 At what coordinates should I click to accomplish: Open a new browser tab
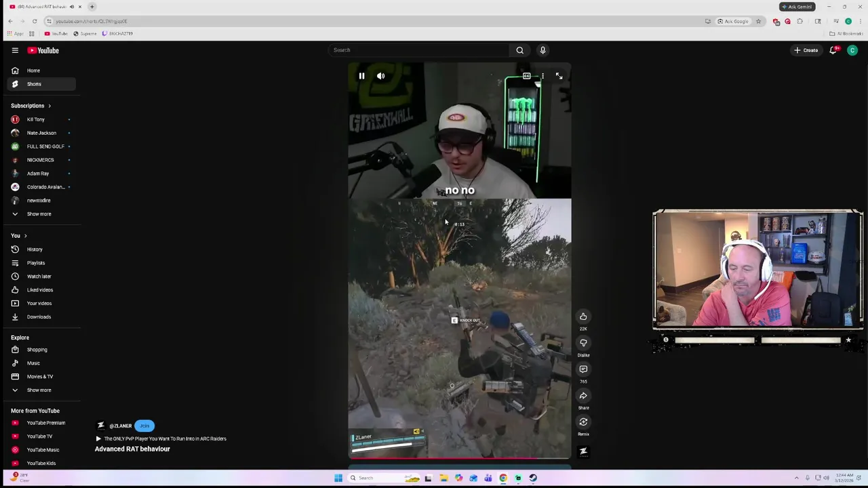pos(92,7)
